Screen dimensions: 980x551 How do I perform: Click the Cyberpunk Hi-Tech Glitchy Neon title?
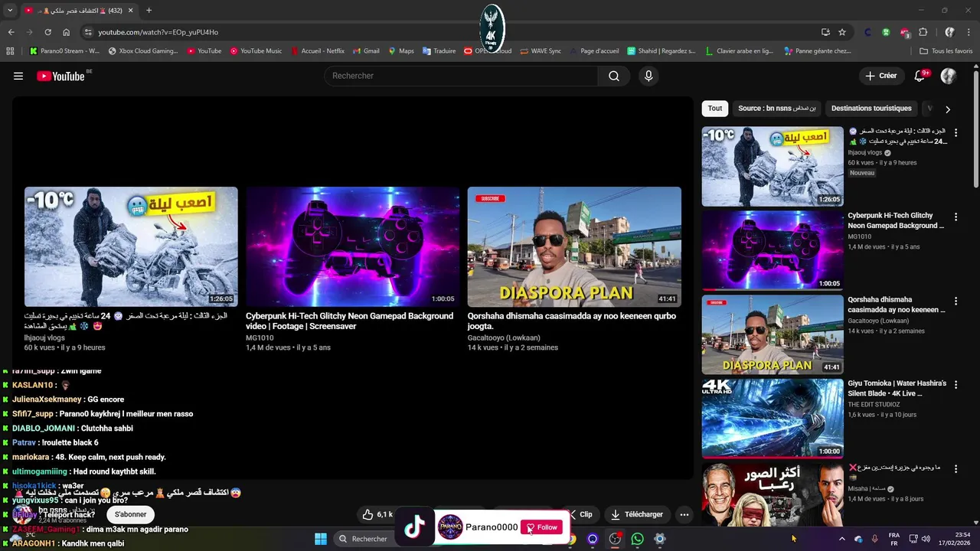(x=349, y=321)
